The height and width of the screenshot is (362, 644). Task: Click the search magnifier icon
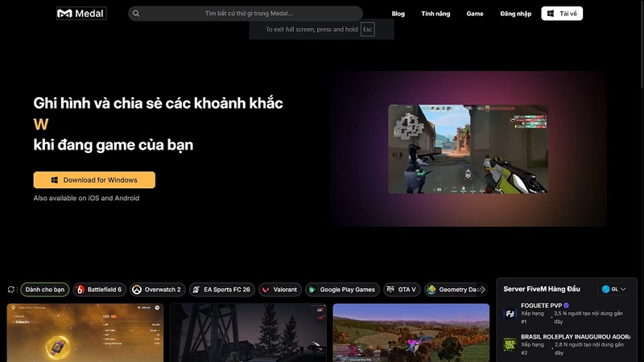click(x=136, y=14)
